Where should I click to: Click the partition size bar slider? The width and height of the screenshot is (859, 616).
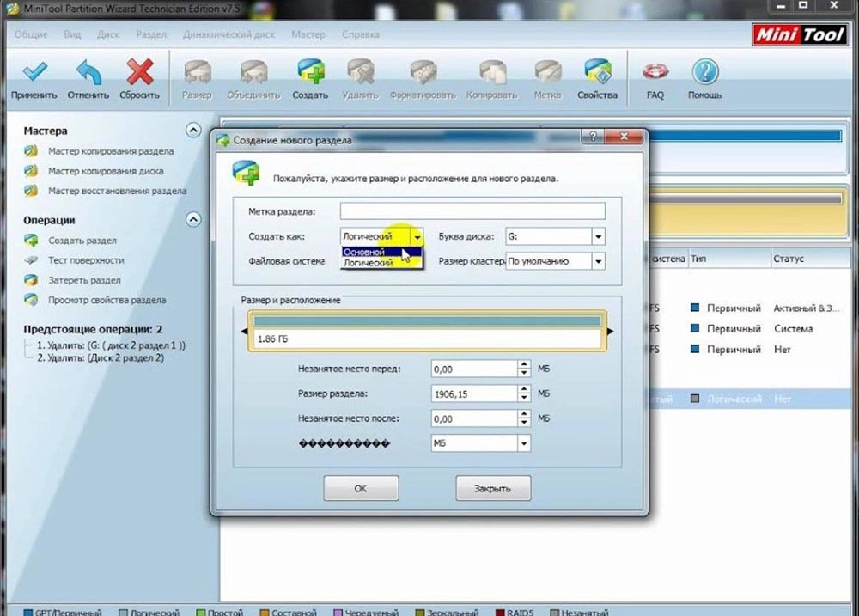click(x=427, y=321)
